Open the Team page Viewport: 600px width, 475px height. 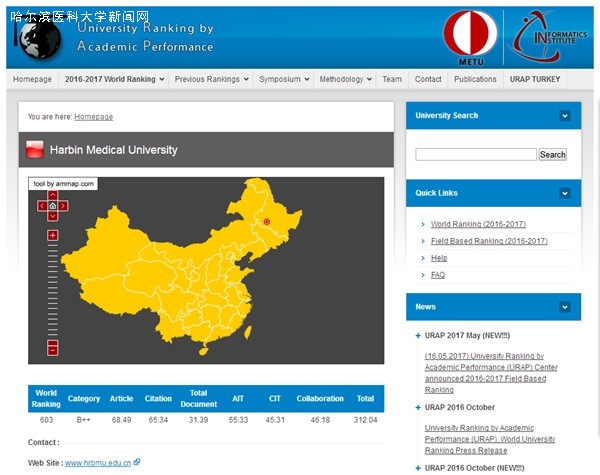(392, 79)
